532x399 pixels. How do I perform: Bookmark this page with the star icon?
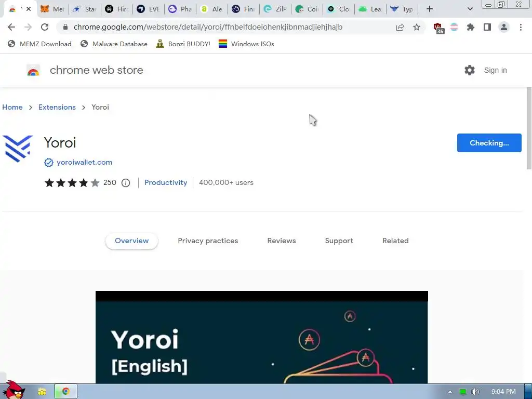tap(417, 27)
